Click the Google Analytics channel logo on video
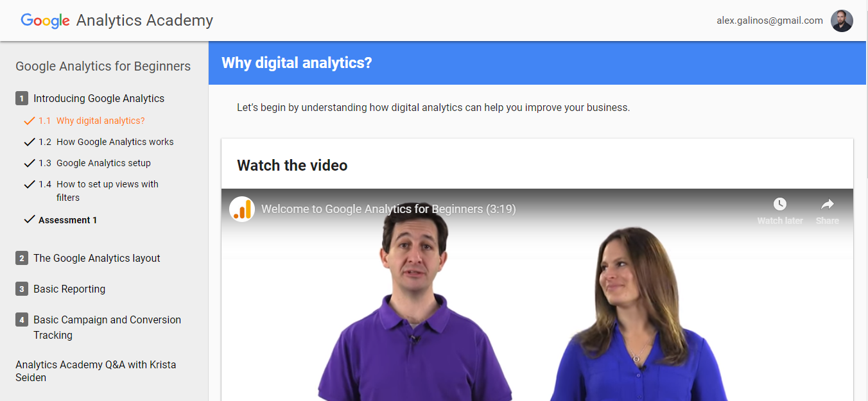The width and height of the screenshot is (868, 401). point(242,209)
